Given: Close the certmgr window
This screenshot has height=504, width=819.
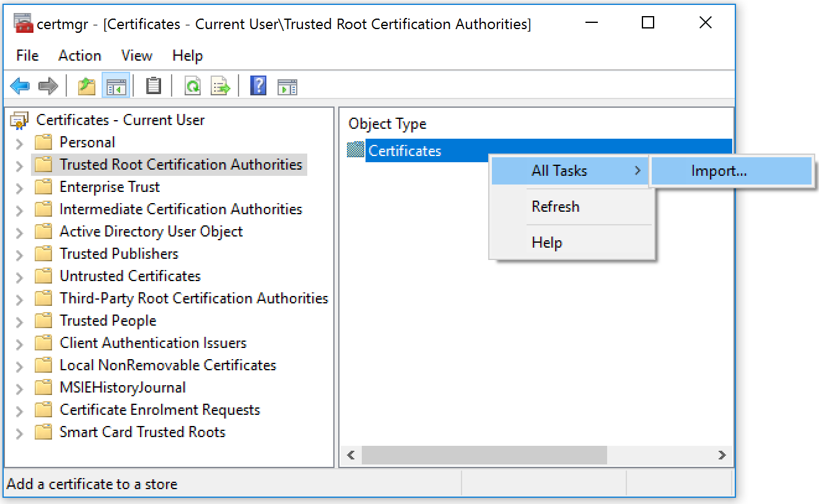Looking at the screenshot, I should pos(705,23).
